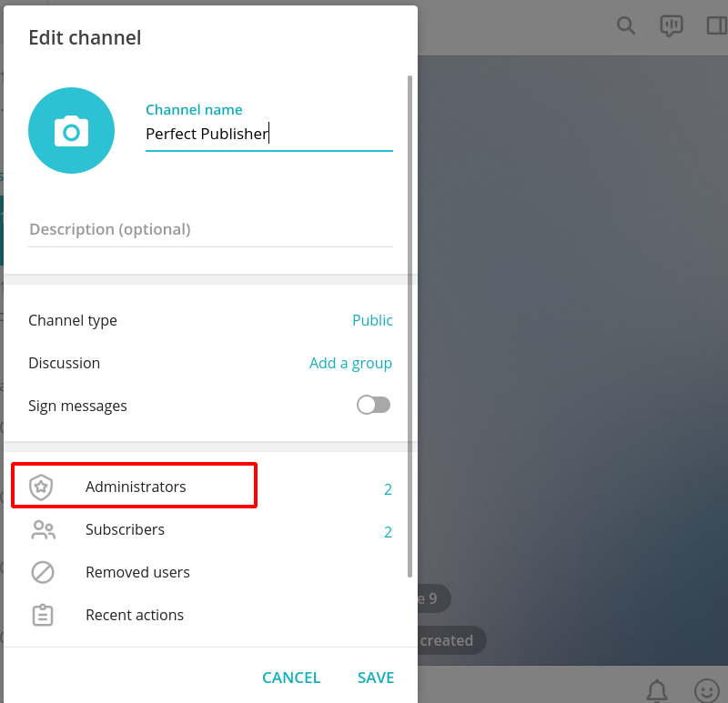Image resolution: width=728 pixels, height=703 pixels.
Task: Toggle the side panel icon at top right
Action: tap(717, 25)
